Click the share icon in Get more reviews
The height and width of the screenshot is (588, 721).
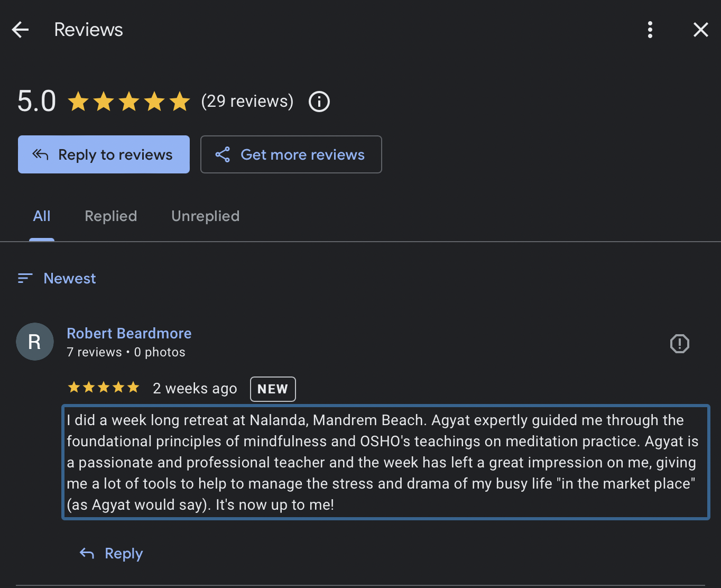[223, 154]
